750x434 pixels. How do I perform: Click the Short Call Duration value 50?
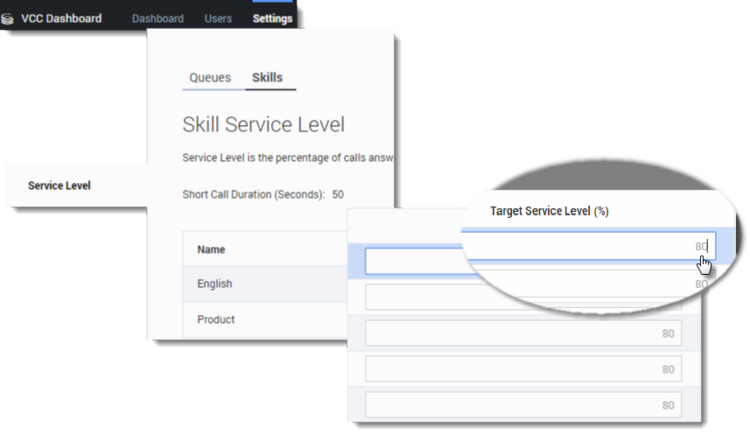pos(338,194)
